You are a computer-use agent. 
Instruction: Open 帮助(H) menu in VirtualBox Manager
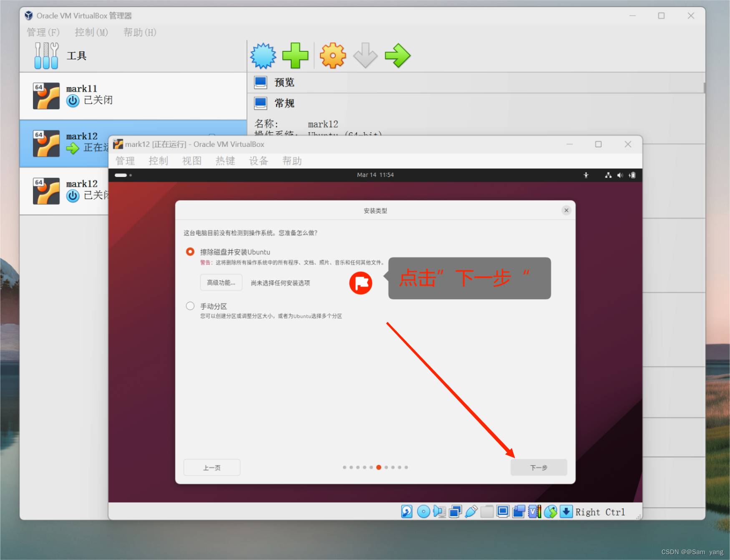(140, 33)
